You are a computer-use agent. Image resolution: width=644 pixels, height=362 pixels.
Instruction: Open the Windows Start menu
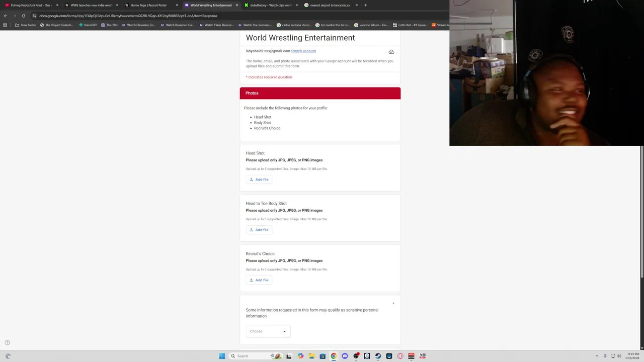pos(222,356)
